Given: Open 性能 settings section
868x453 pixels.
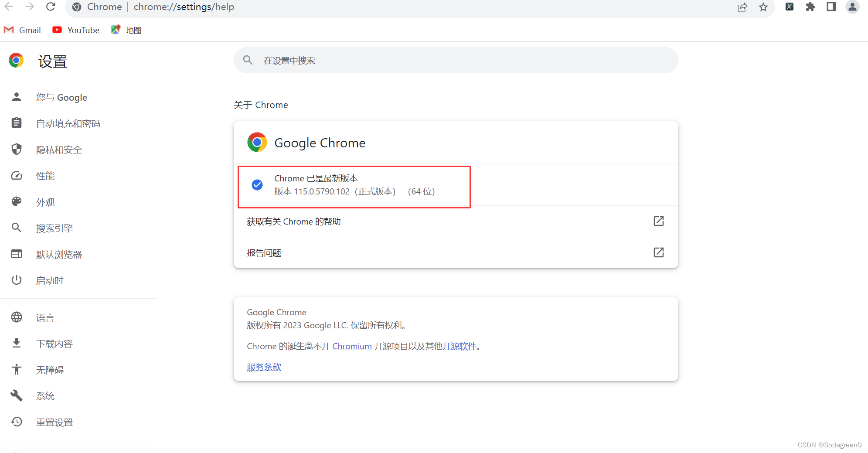Looking at the screenshot, I should pyautogui.click(x=45, y=176).
